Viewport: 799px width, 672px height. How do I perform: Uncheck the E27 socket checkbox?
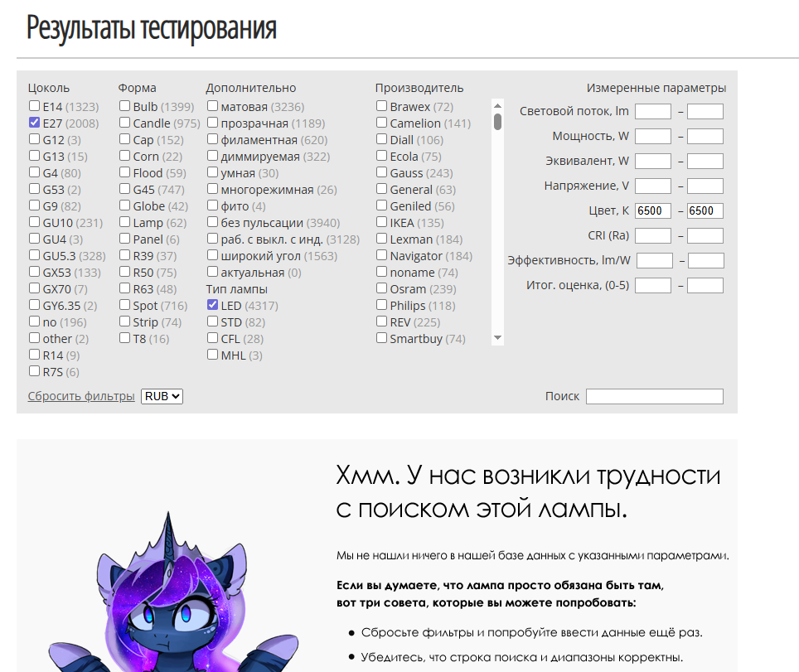(x=34, y=123)
